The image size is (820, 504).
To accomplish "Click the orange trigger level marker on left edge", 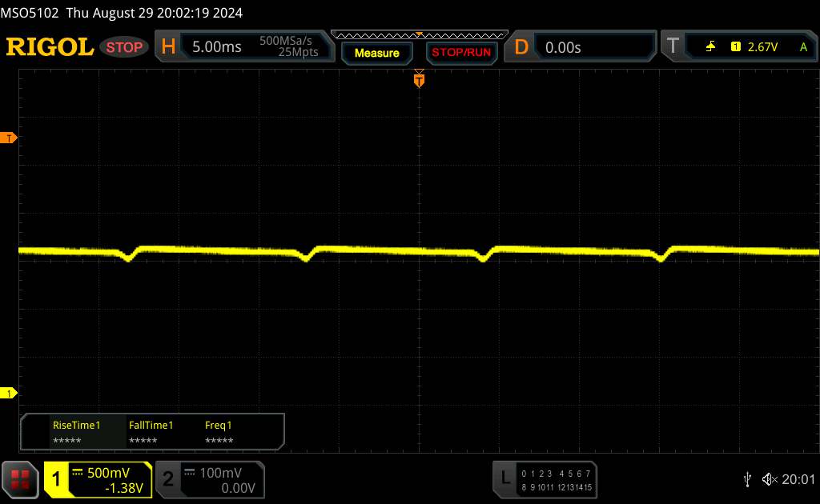I will click(8, 138).
